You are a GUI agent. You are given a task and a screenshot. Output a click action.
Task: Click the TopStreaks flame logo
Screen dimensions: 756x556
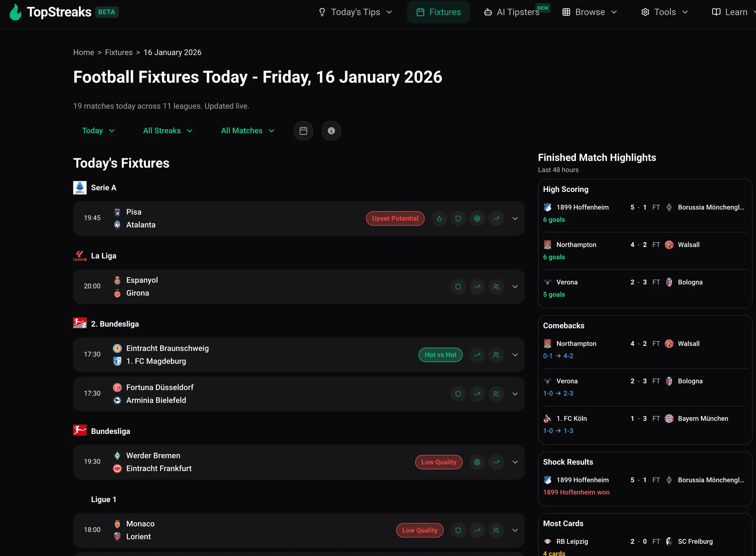(x=16, y=12)
